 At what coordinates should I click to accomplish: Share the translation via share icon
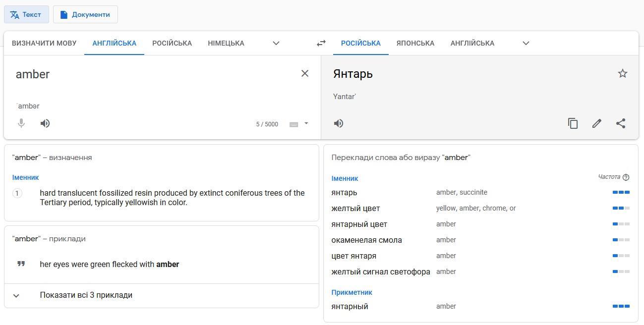point(620,123)
